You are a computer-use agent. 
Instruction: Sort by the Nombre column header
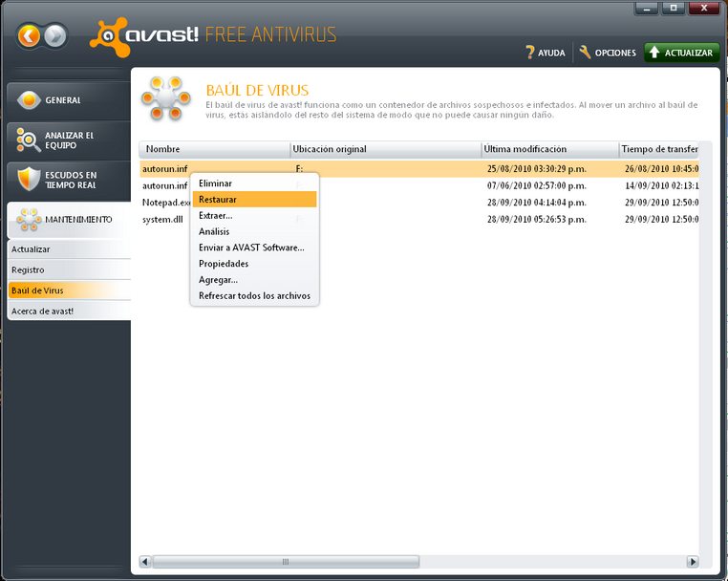pyautogui.click(x=215, y=149)
